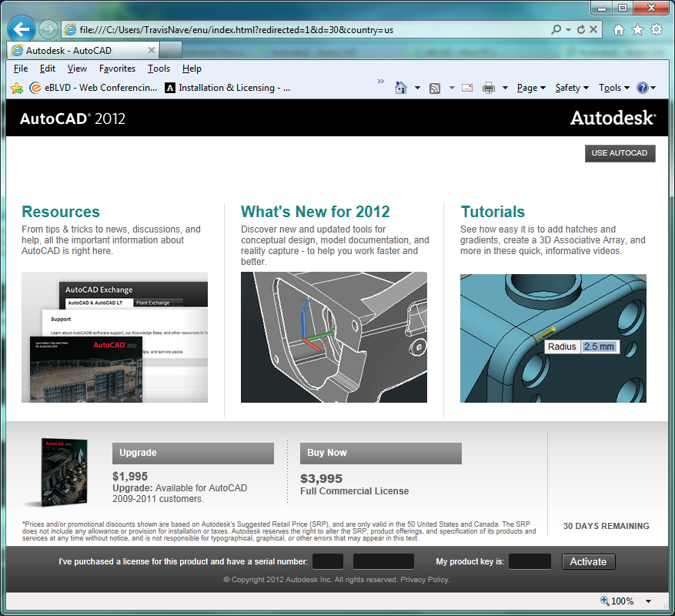Click the Buy Now button
The image size is (675, 616).
380,454
